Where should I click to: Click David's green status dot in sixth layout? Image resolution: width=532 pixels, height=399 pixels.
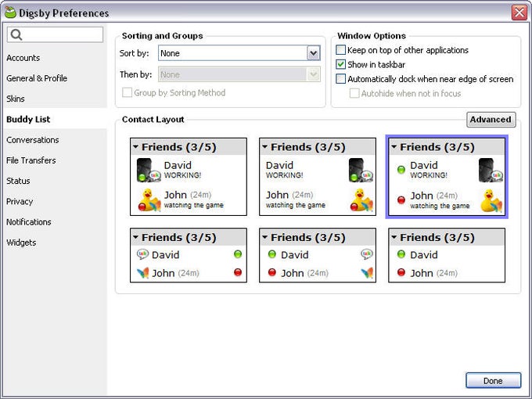(x=401, y=253)
